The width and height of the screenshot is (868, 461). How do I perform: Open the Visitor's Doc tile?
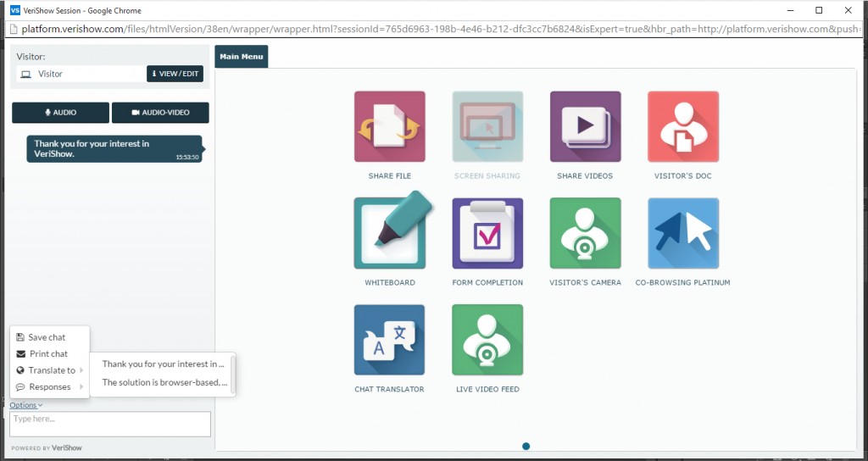point(683,127)
